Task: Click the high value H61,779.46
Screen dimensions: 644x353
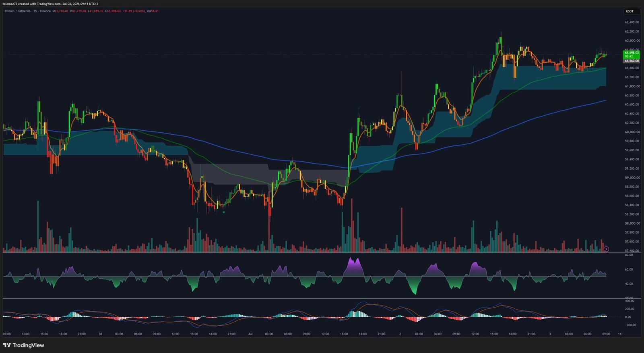Action: pyautogui.click(x=78, y=11)
